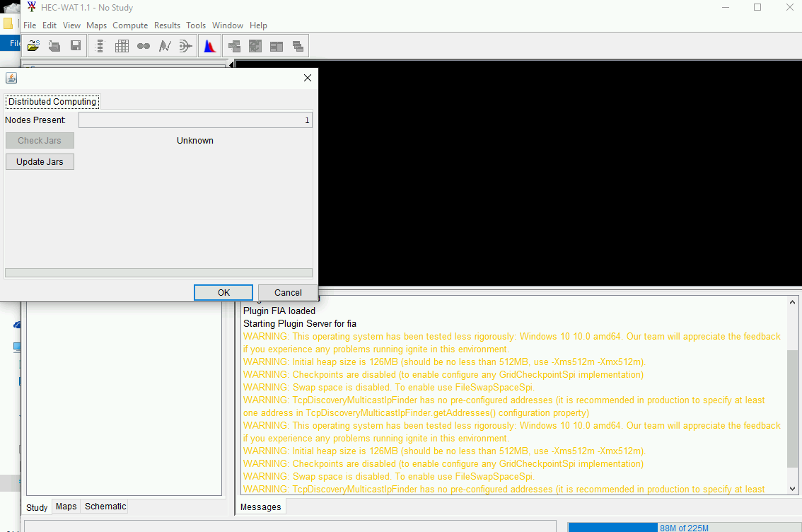This screenshot has width=802, height=532.
Task: Click the data grid toolbar icon
Action: click(122, 45)
